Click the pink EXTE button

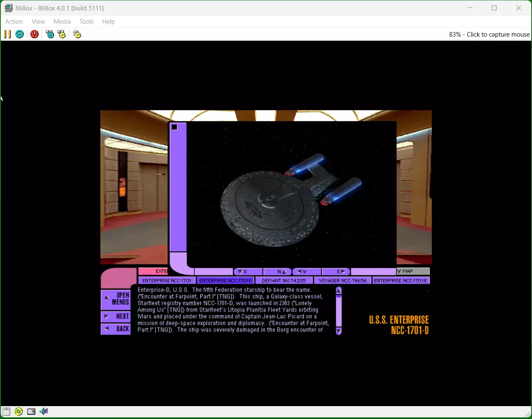coord(153,271)
